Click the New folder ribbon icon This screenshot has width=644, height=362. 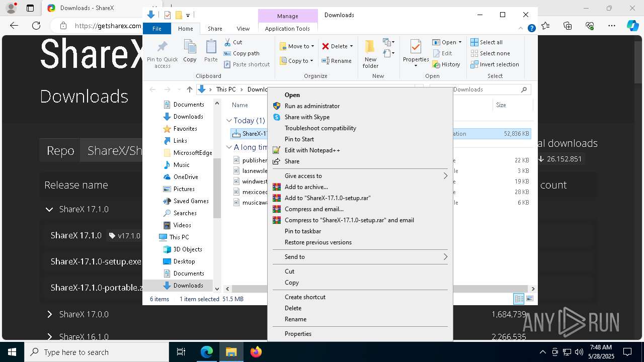[370, 47]
